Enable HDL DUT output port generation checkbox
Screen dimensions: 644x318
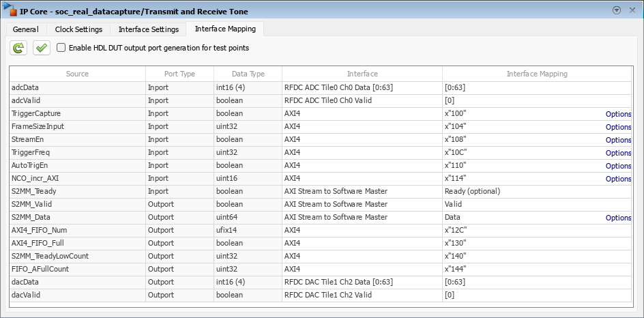pos(61,48)
